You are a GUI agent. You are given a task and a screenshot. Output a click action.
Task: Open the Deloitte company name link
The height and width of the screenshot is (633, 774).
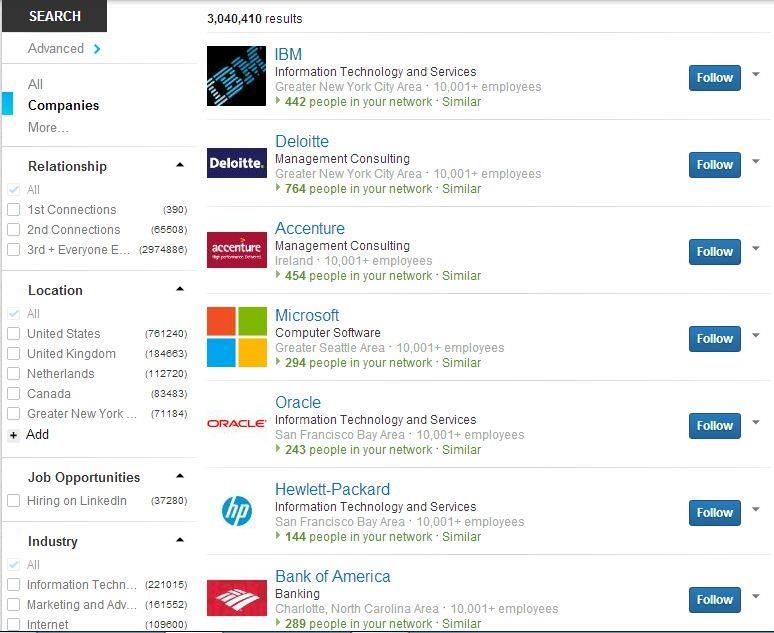[x=302, y=141]
